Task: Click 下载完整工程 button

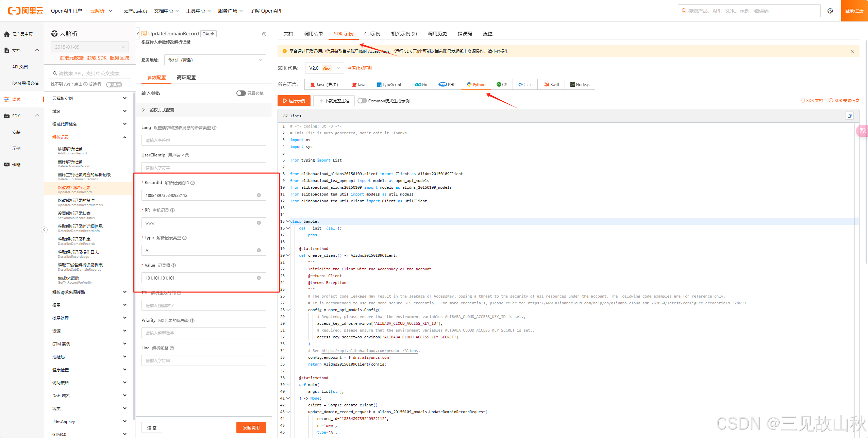Action: click(334, 101)
